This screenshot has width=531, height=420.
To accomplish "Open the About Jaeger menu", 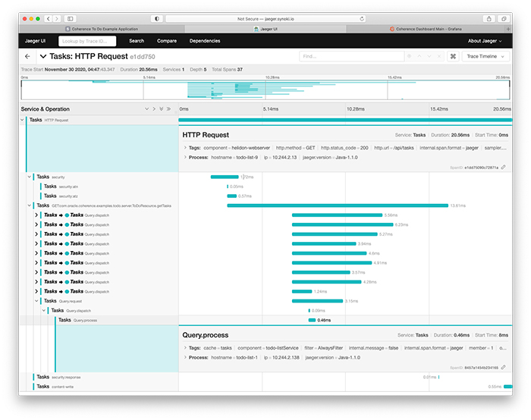I will coord(485,41).
